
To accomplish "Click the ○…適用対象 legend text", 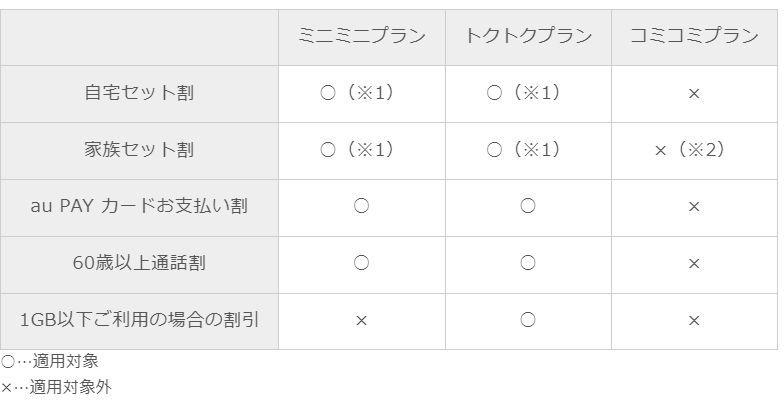I will [50, 362].
